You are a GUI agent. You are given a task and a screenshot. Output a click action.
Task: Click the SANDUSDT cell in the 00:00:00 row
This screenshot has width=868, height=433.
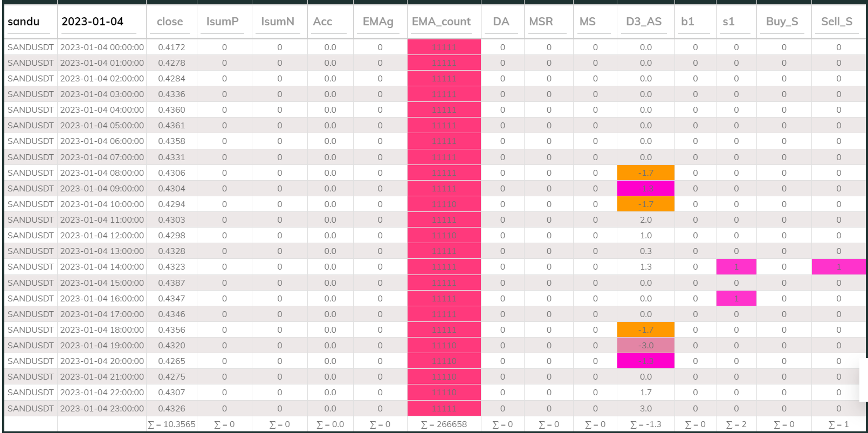31,47
